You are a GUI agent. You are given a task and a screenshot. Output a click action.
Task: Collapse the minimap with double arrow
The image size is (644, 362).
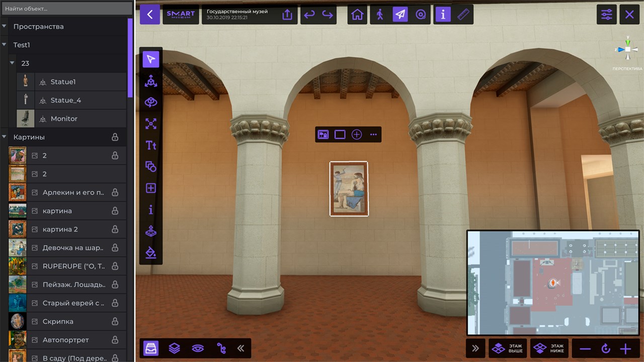click(x=475, y=348)
